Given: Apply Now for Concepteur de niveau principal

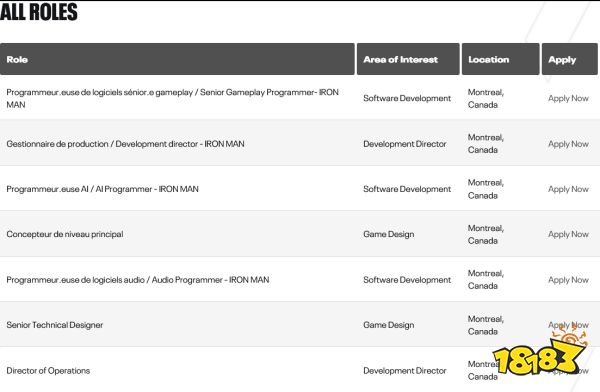Looking at the screenshot, I should [x=568, y=234].
